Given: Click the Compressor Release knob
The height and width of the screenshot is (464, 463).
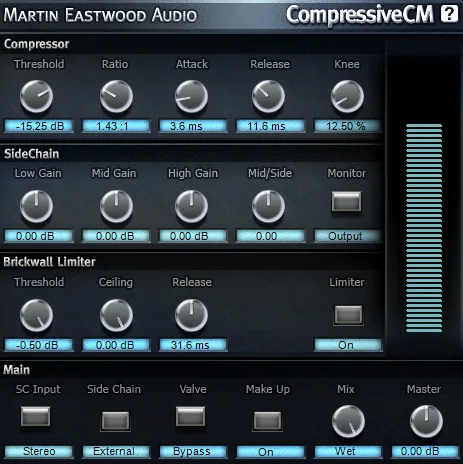Looking at the screenshot, I should 268,97.
